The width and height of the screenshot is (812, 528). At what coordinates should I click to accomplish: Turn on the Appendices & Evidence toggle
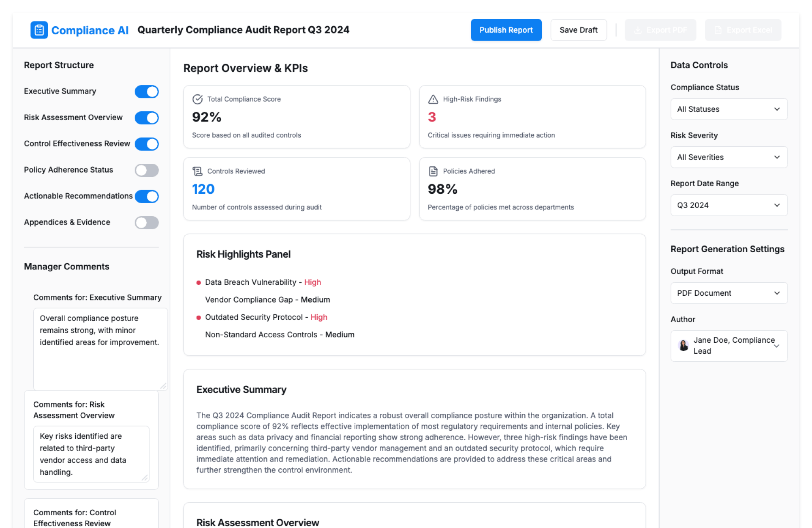pyautogui.click(x=147, y=223)
